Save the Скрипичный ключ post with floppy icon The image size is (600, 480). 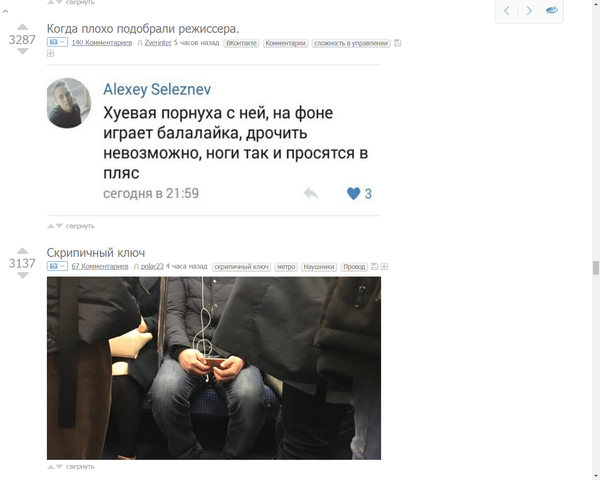tap(375, 266)
